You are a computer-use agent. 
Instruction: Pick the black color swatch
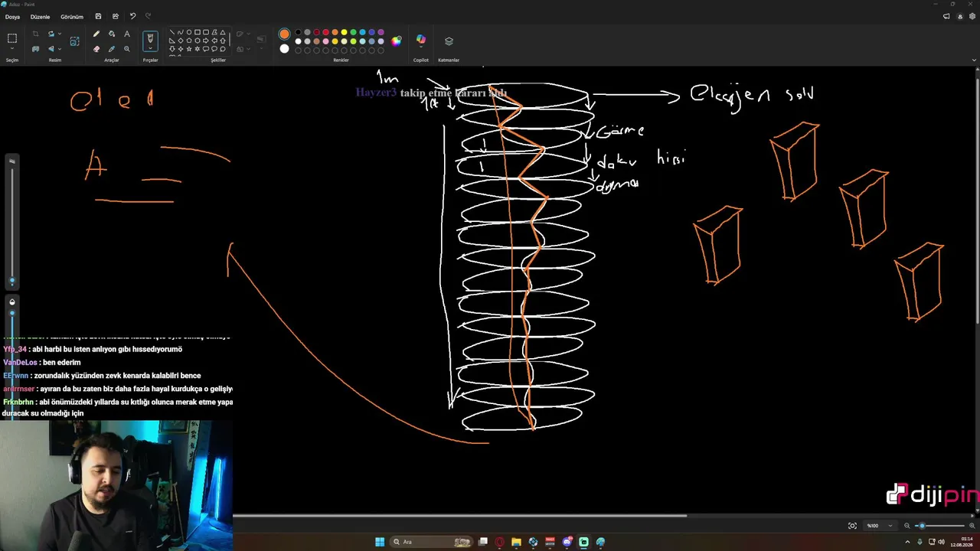point(299,33)
